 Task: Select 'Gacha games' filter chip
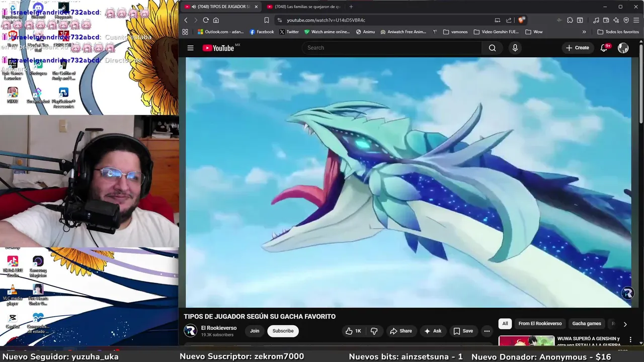(x=587, y=324)
